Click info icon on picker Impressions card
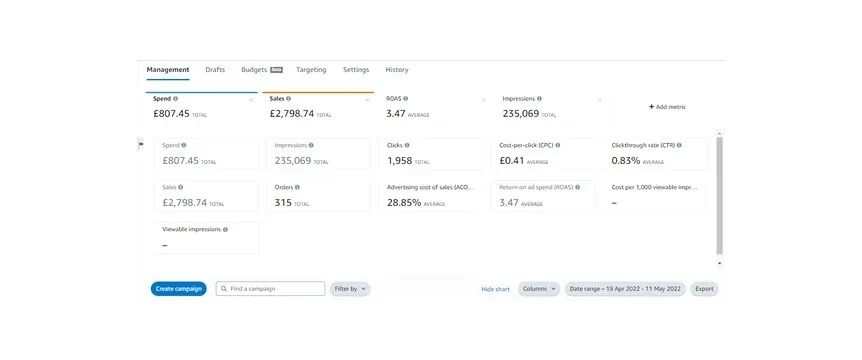 [x=311, y=146]
